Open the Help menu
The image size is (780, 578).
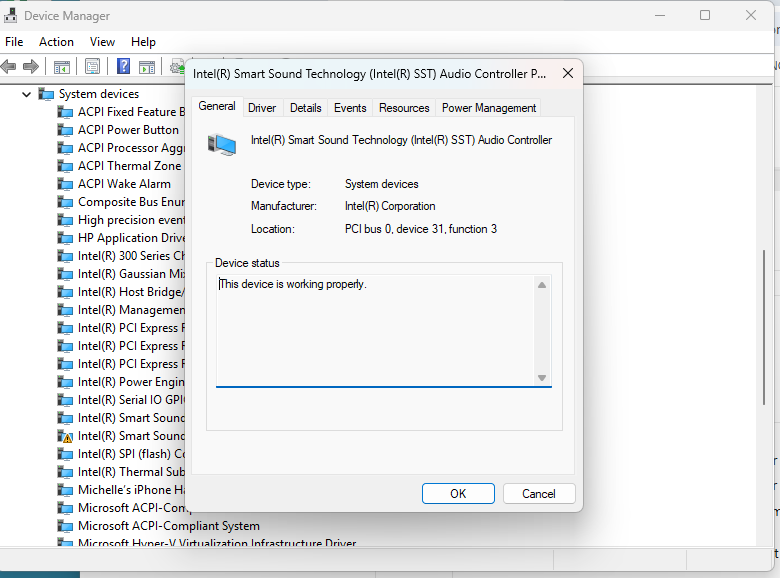[143, 42]
